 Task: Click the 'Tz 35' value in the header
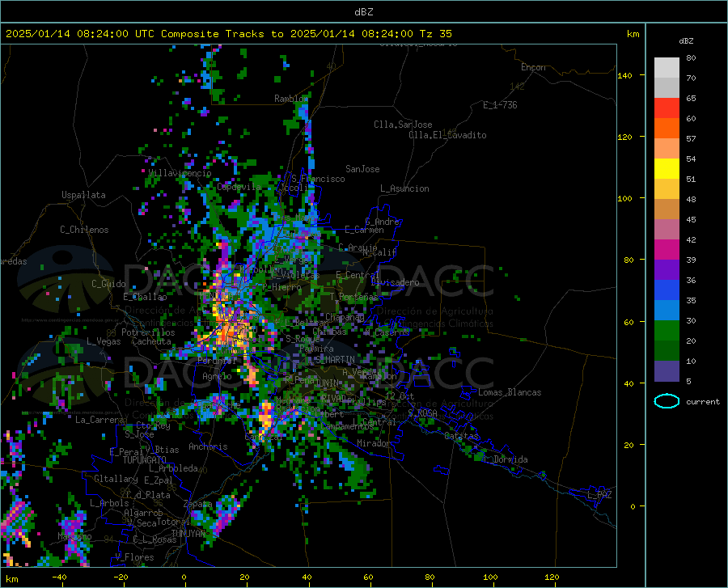pyautogui.click(x=435, y=34)
